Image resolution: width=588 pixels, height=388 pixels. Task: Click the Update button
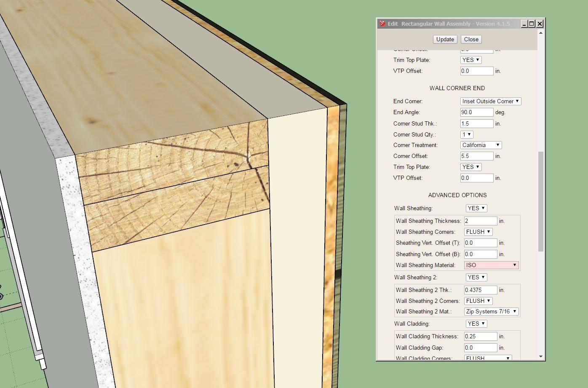[x=445, y=39]
